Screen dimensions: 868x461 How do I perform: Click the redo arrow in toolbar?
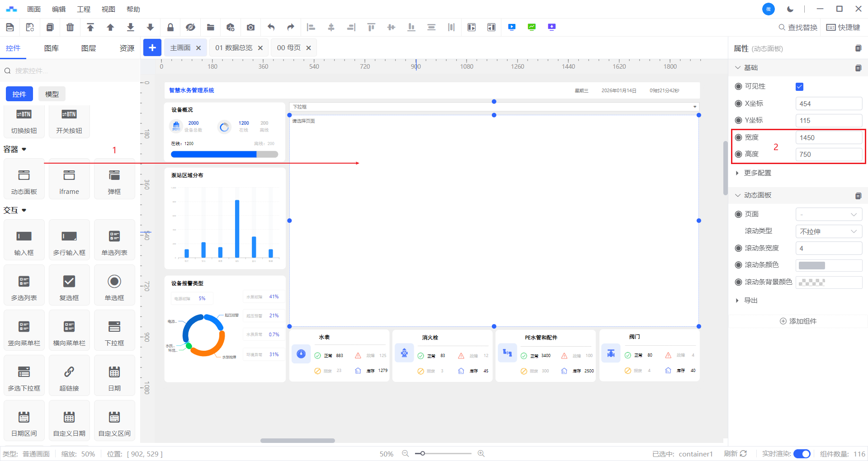point(291,27)
